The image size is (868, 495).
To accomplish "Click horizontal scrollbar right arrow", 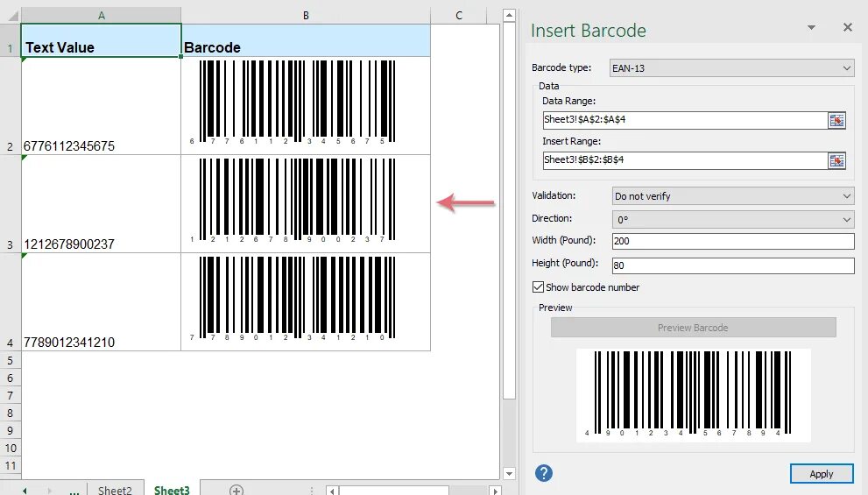I will [x=496, y=491].
